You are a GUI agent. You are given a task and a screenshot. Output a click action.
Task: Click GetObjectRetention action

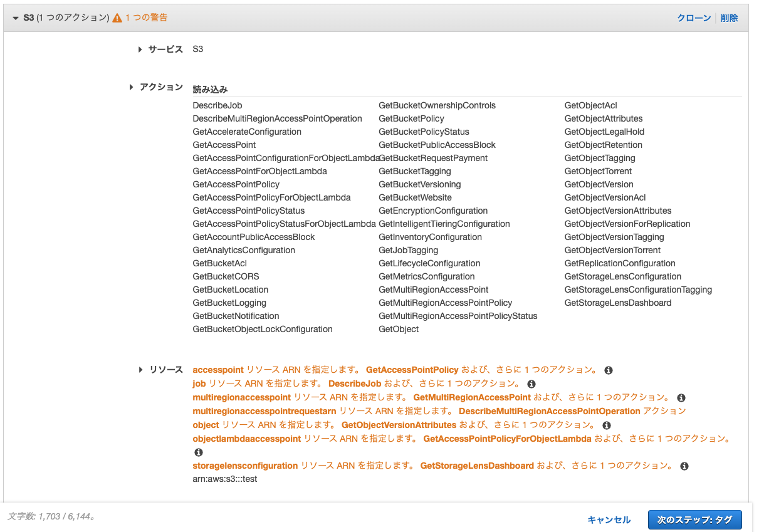(604, 145)
